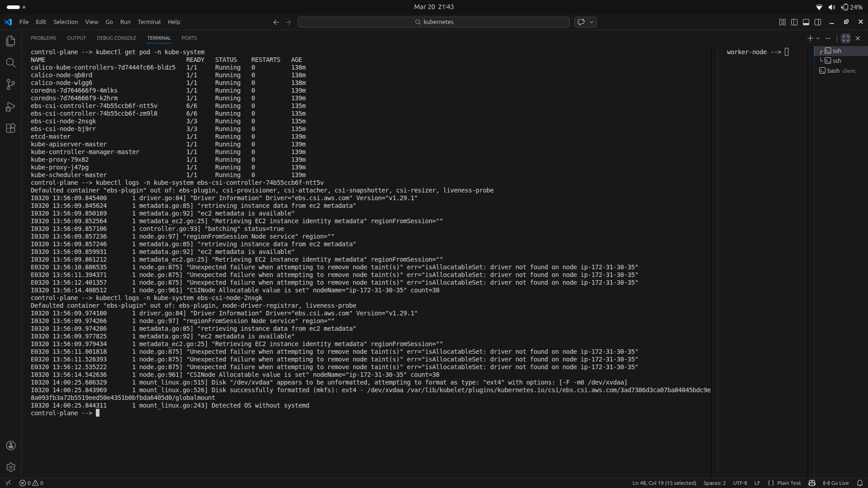Open notifications bell icon
868x488 pixels.
(x=860, y=483)
